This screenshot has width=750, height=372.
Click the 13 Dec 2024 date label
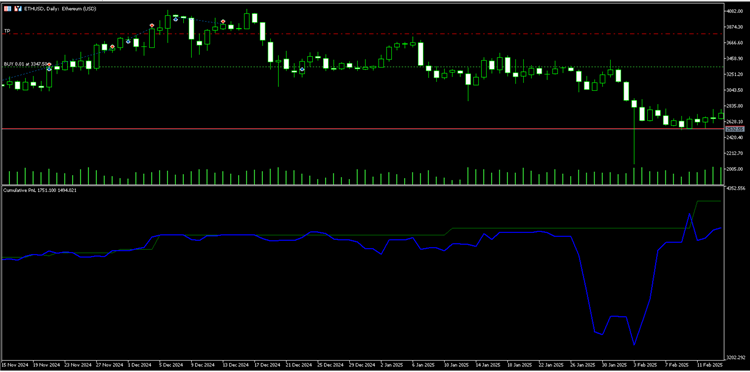pos(235,364)
